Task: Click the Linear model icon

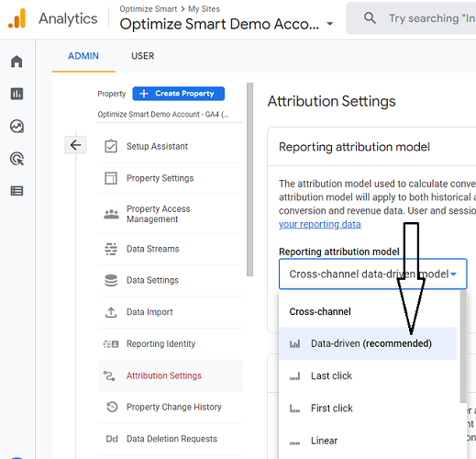Action: point(295,442)
